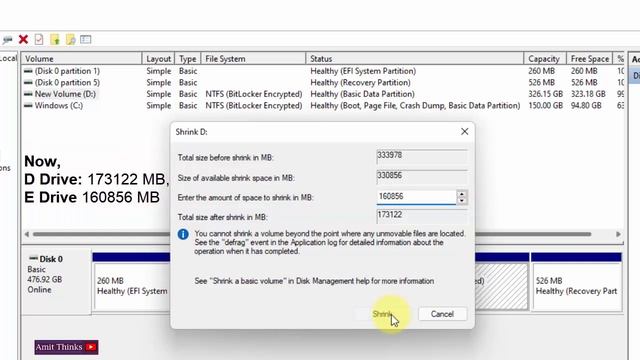The width and height of the screenshot is (640, 360).
Task: Click the total size before shrink field
Action: point(422,156)
